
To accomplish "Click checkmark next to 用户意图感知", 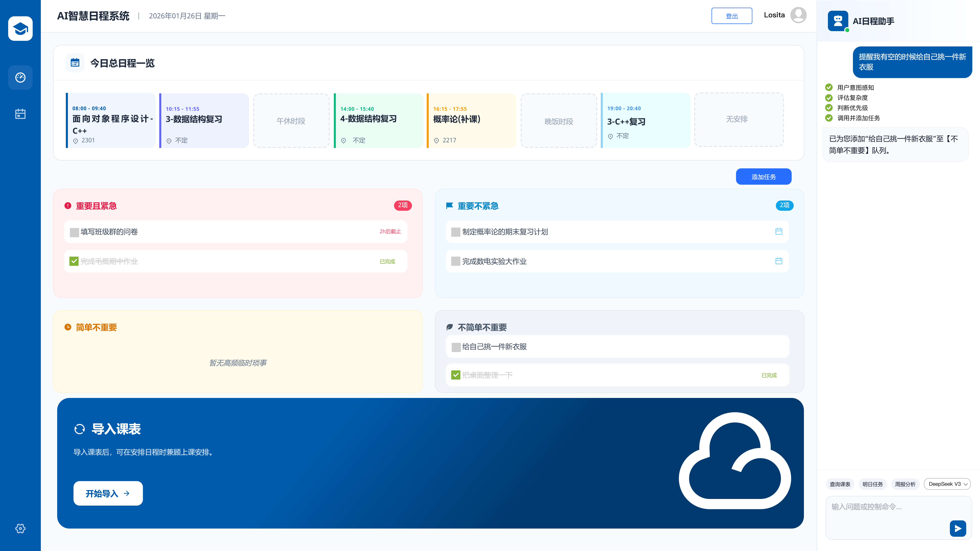I will click(x=829, y=87).
